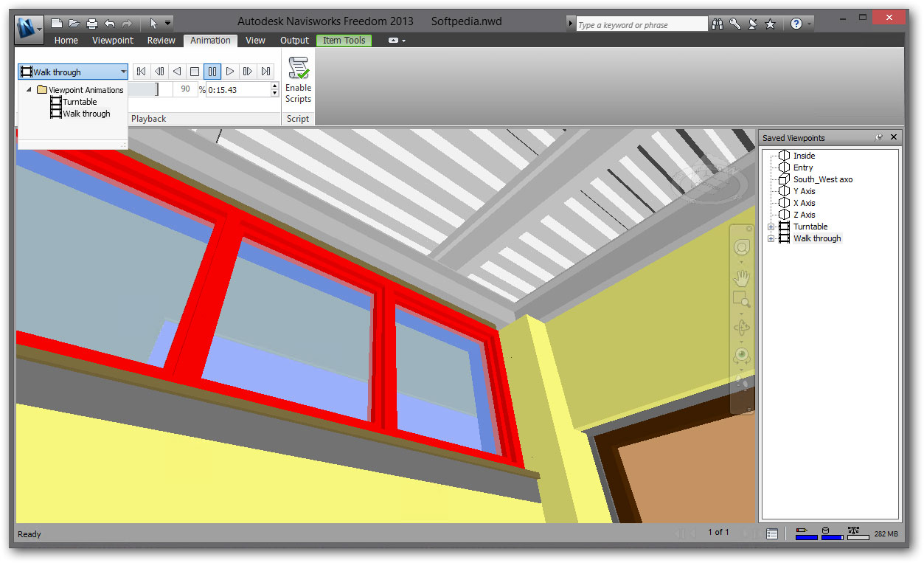Choose Turntable in the animation list
The width and height of the screenshot is (924, 563).
(80, 102)
